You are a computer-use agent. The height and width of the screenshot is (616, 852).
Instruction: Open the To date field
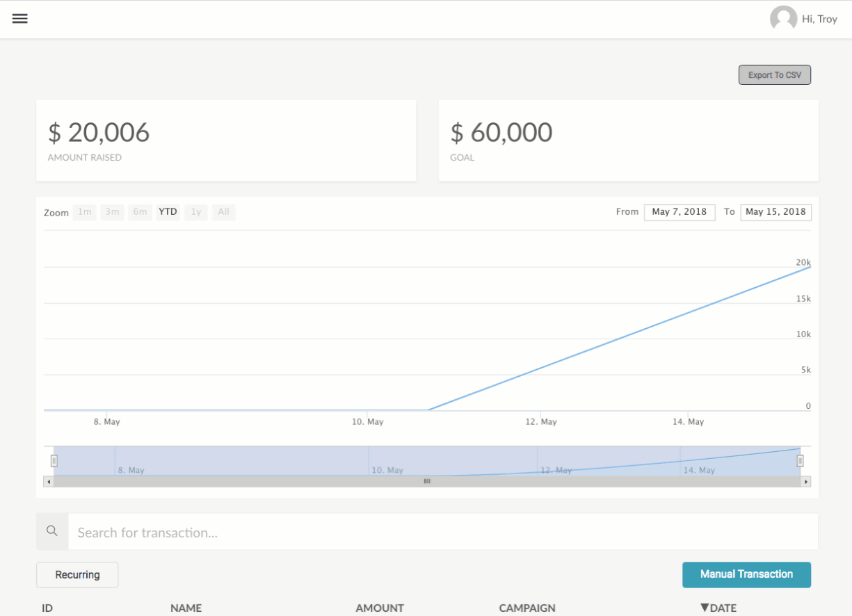775,212
